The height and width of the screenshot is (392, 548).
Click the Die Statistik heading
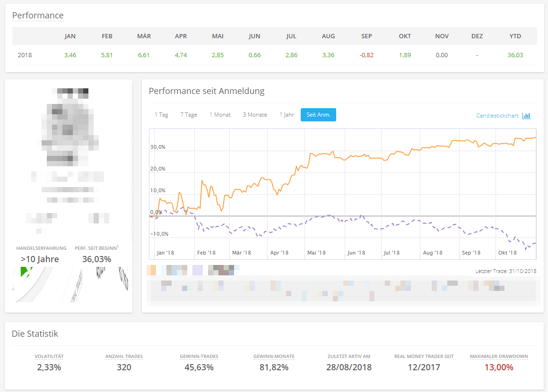35,334
